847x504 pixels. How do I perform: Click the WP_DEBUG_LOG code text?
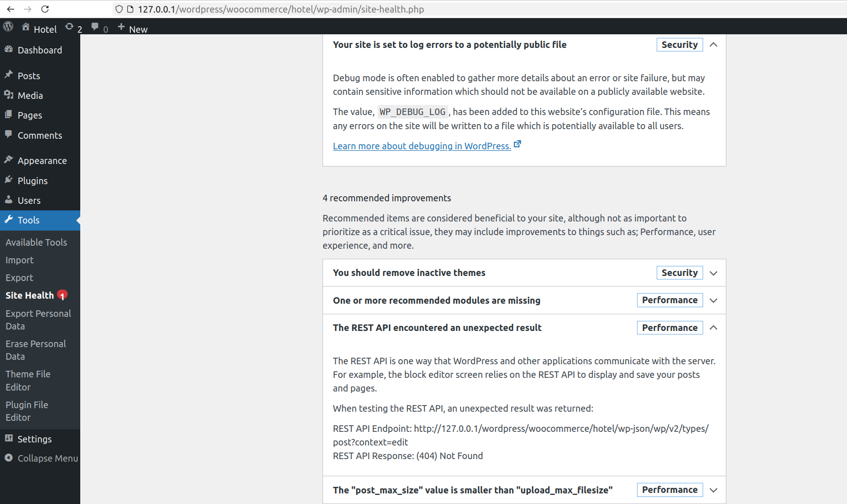[412, 112]
